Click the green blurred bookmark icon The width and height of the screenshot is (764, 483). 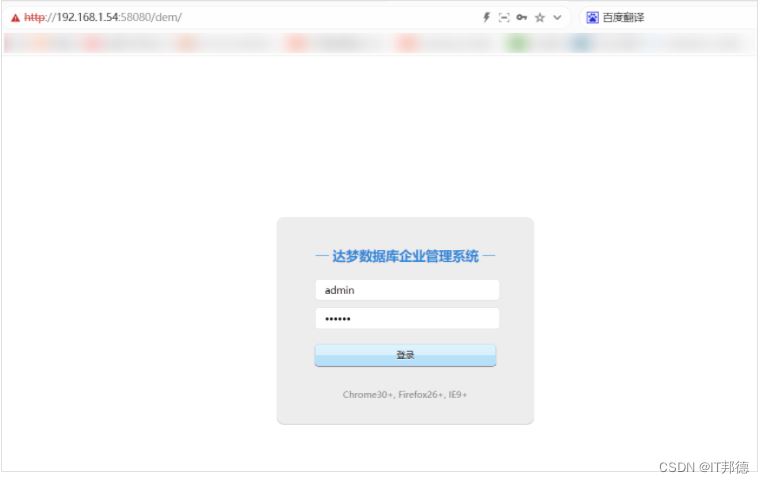click(x=517, y=44)
